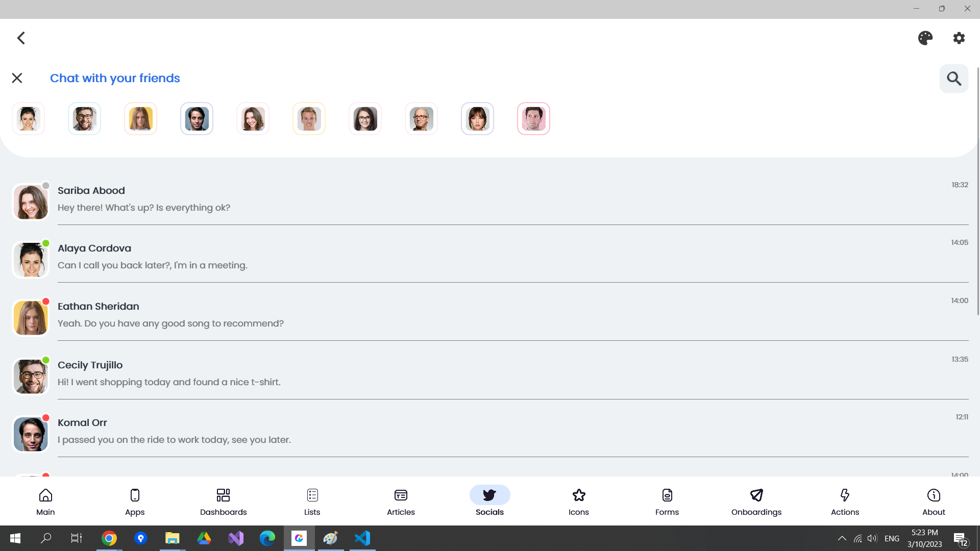The width and height of the screenshot is (980, 551).
Task: Select the last pink-framed friend avatar
Action: [533, 119]
